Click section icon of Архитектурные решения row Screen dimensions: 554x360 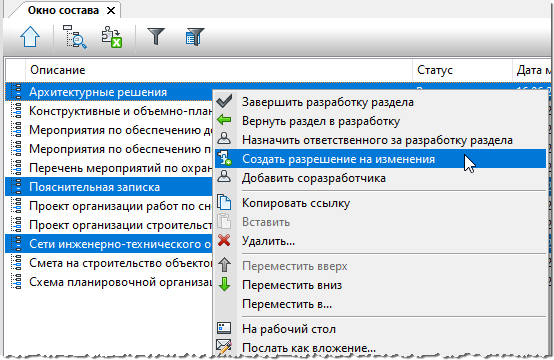click(x=16, y=92)
